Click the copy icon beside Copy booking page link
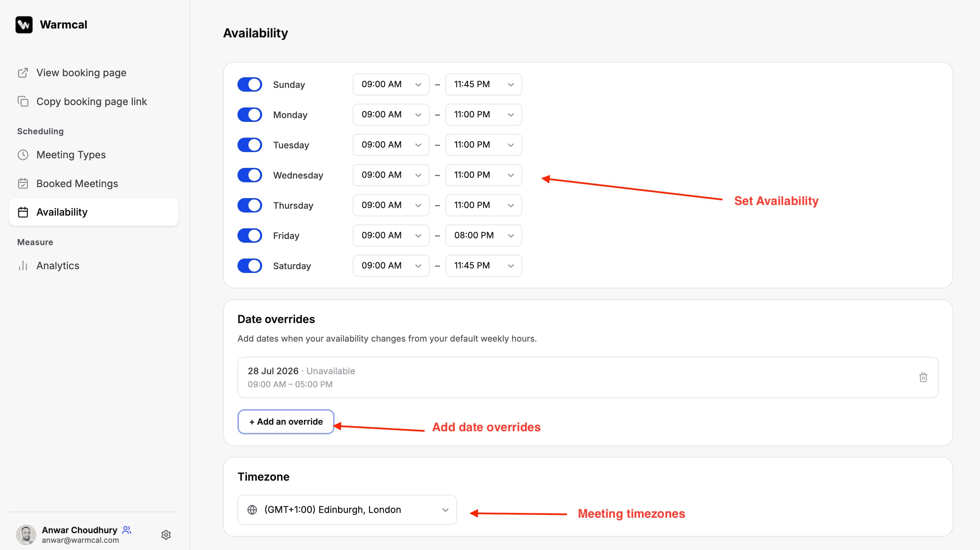The height and width of the screenshot is (550, 980). pos(23,101)
